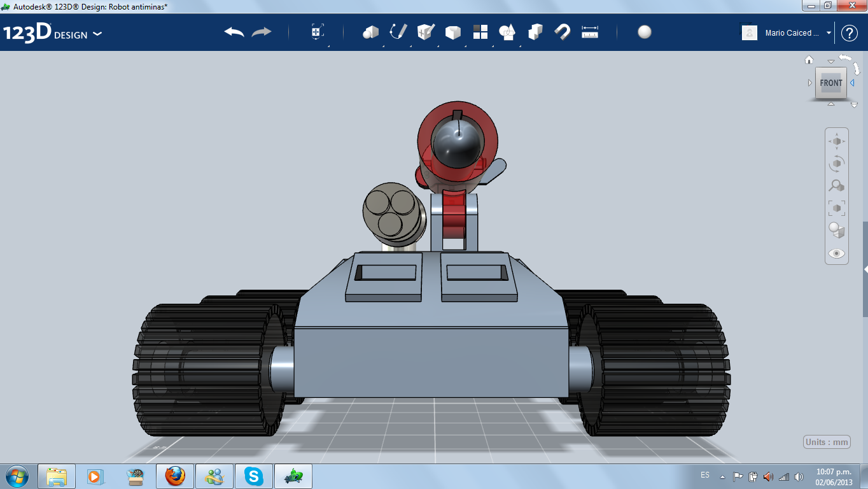
Task: Expand the collapsed side panel arrow
Action: [865, 269]
